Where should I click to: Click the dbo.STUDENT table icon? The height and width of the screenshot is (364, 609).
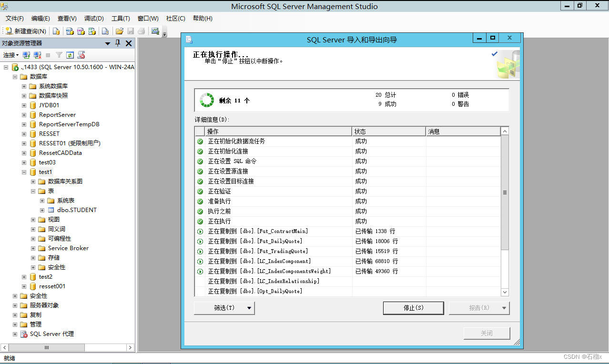51,210
